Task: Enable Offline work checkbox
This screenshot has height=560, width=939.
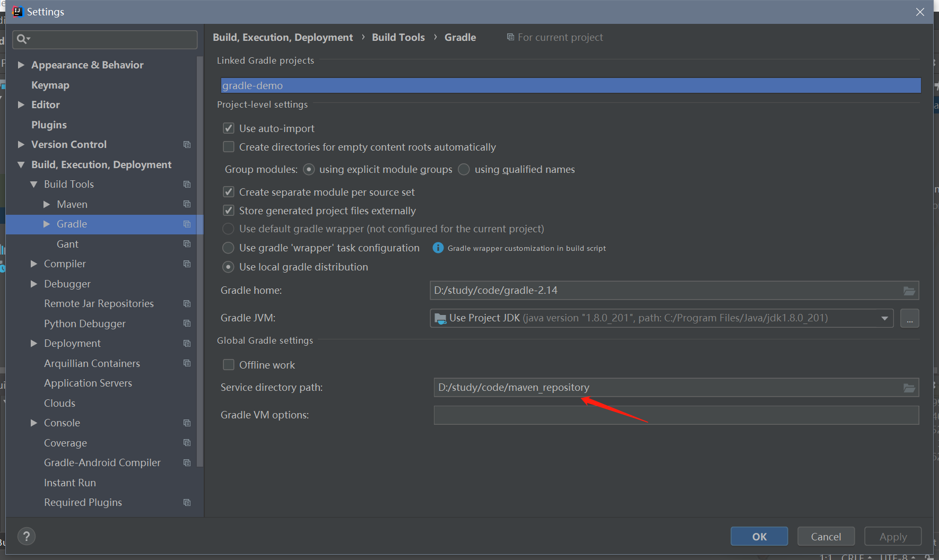Action: tap(229, 365)
